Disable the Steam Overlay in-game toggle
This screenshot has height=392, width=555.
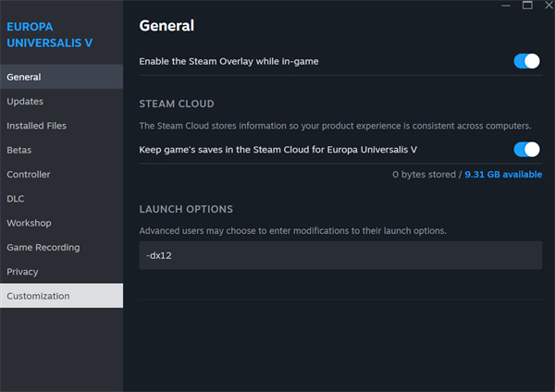[x=526, y=61]
